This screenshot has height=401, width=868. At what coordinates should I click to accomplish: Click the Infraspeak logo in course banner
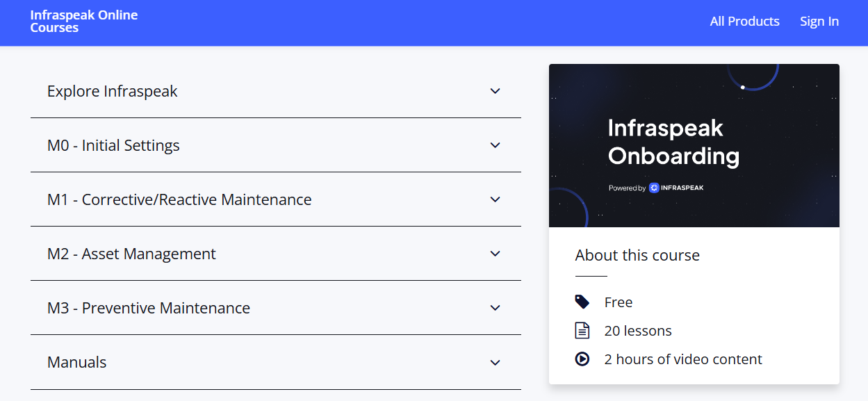(x=676, y=188)
